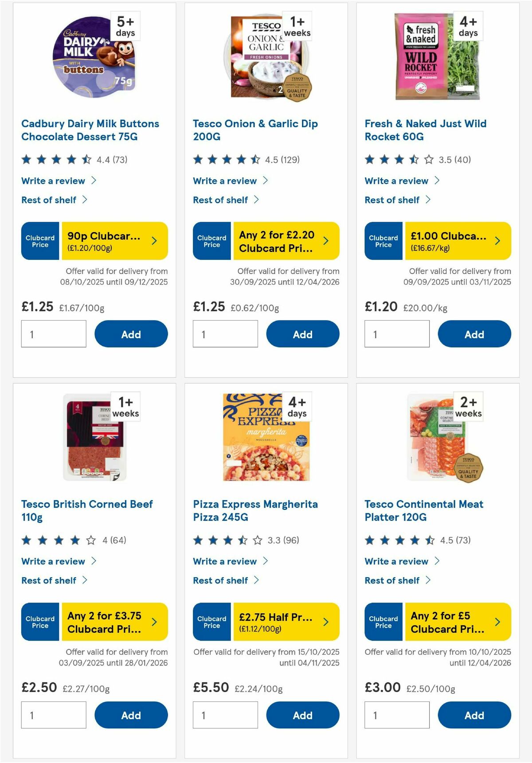Screen dimensions: 532x763
Task: Click the Clubcard Price badge on Dairy Milk Buttons
Action: (40, 241)
